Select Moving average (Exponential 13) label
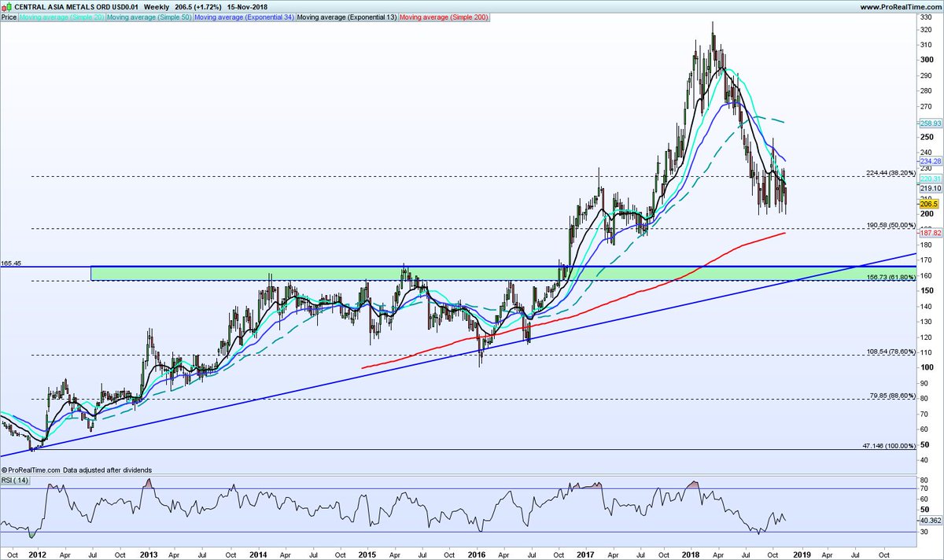Image resolution: width=944 pixels, height=560 pixels. pos(347,16)
